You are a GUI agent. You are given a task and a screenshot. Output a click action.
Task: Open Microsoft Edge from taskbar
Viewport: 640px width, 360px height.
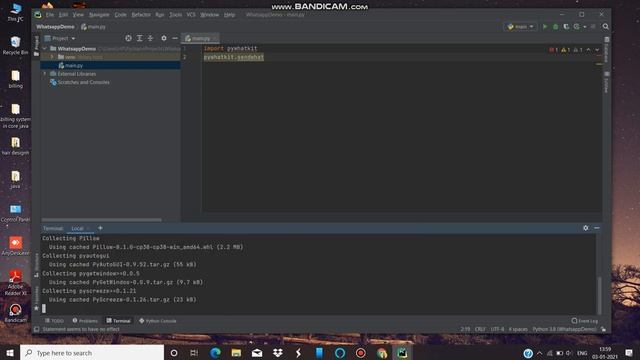pyautogui.click(x=215, y=353)
